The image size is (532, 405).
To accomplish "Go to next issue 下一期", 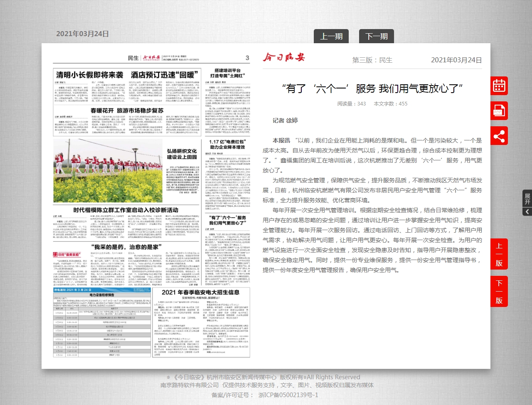I will tap(376, 37).
